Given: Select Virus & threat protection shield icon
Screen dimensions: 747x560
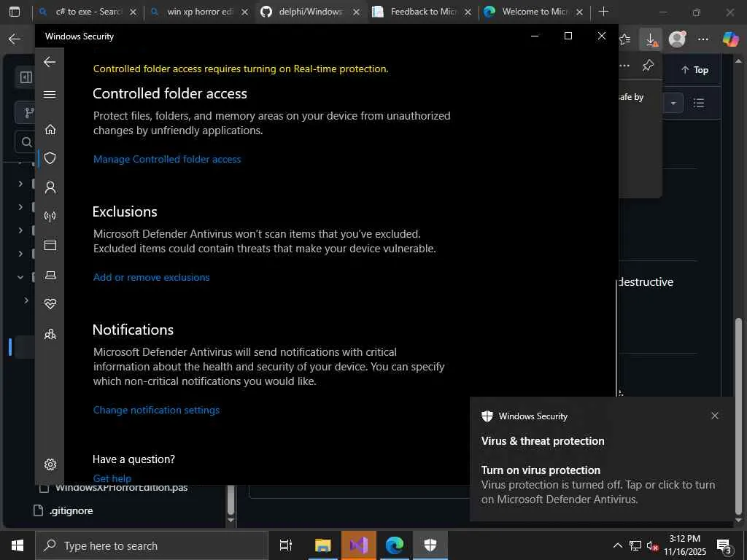Looking at the screenshot, I should click(x=50, y=158).
